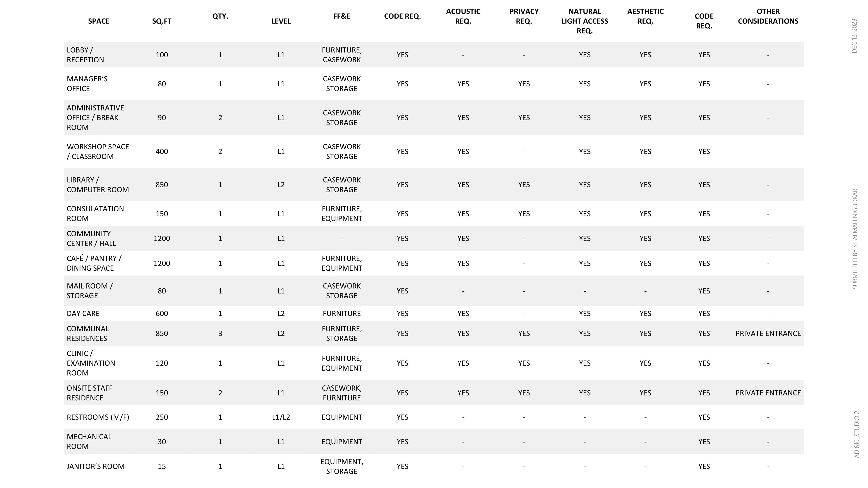This screenshot has height=488, width=868.
Task: Click PRIVATE ENTRANCE in the Onsite Staff Residence row
Action: [768, 393]
